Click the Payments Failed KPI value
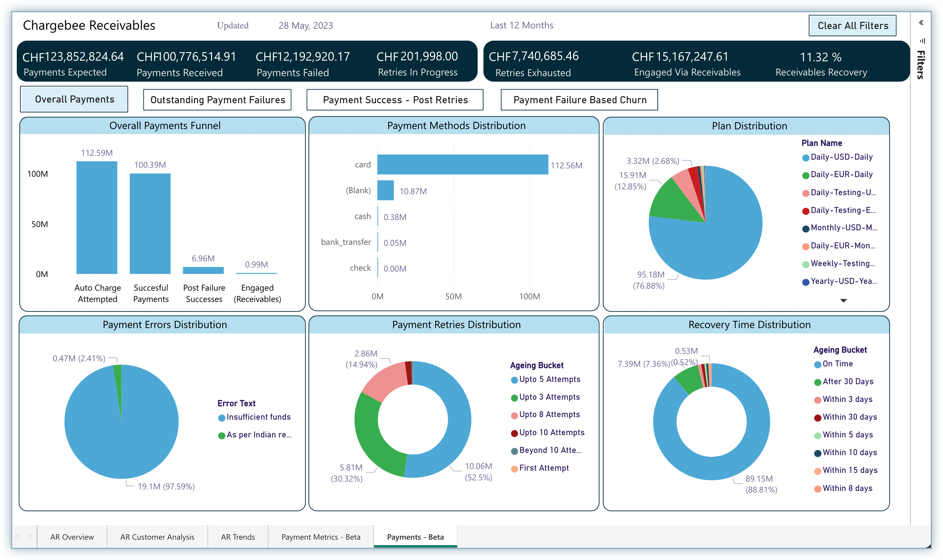 [x=302, y=56]
